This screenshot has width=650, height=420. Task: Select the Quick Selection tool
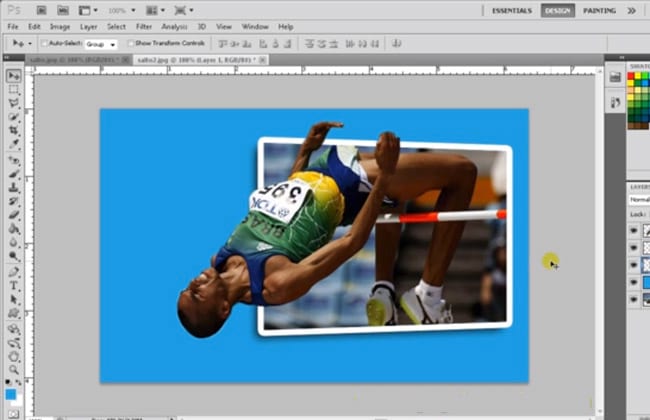14,117
